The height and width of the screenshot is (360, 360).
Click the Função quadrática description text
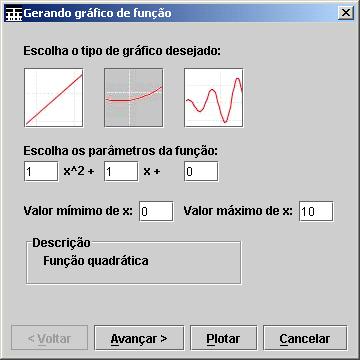[96, 261]
